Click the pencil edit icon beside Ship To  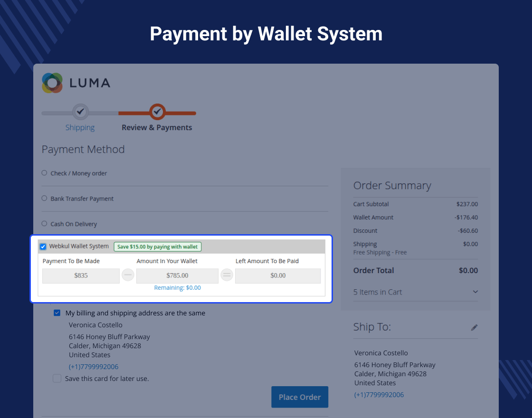pos(475,327)
